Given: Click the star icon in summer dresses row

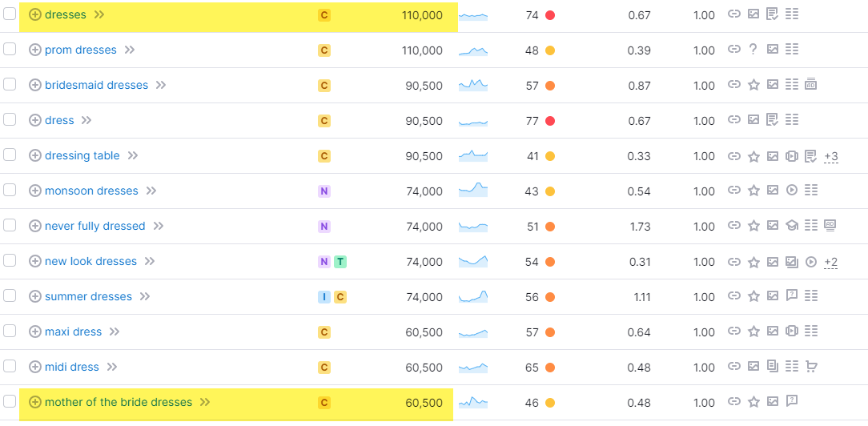Looking at the screenshot, I should pyautogui.click(x=753, y=296).
